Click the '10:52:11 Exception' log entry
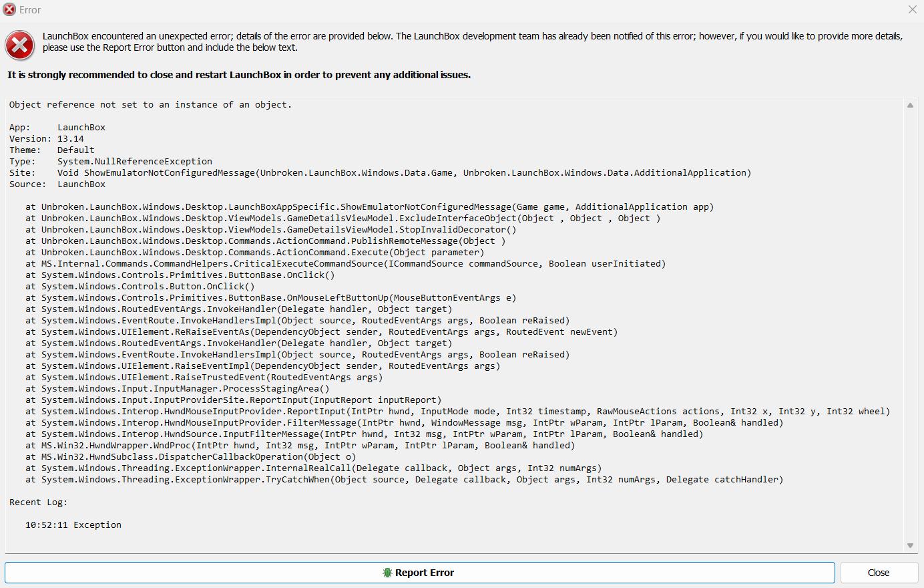 pyautogui.click(x=73, y=525)
